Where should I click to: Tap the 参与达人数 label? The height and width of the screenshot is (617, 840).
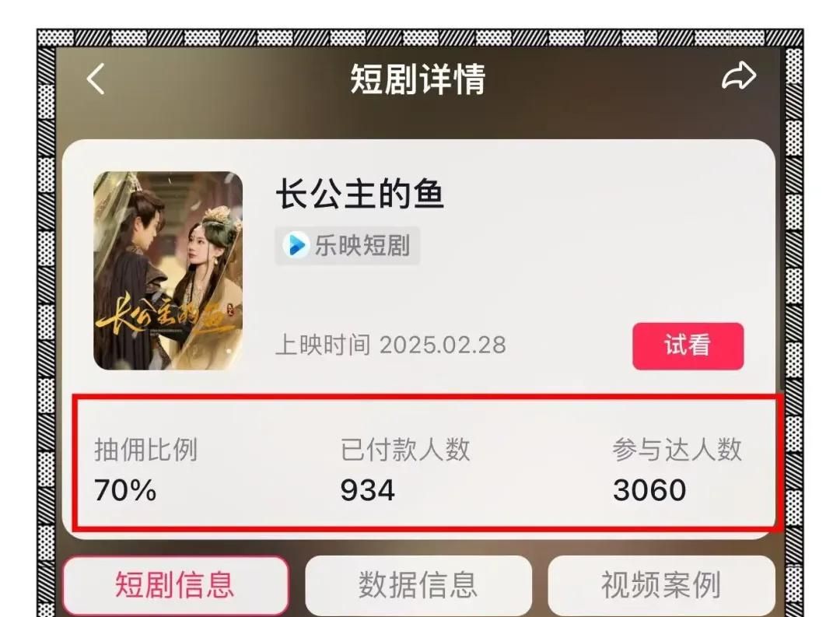click(x=677, y=449)
